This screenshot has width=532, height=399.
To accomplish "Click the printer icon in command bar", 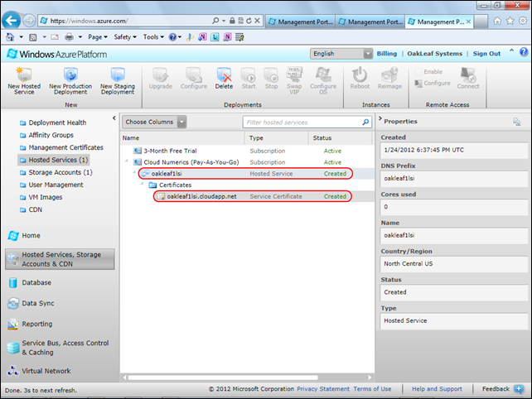I will (x=70, y=37).
